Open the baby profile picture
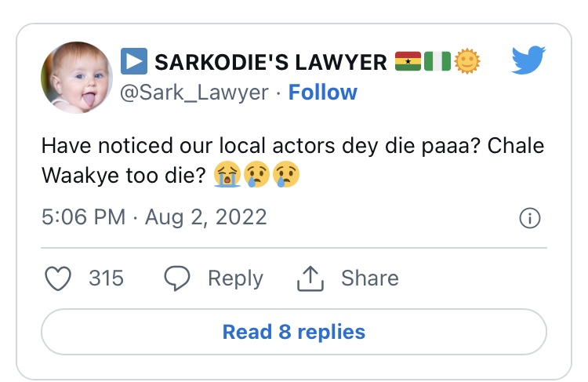 click(77, 77)
